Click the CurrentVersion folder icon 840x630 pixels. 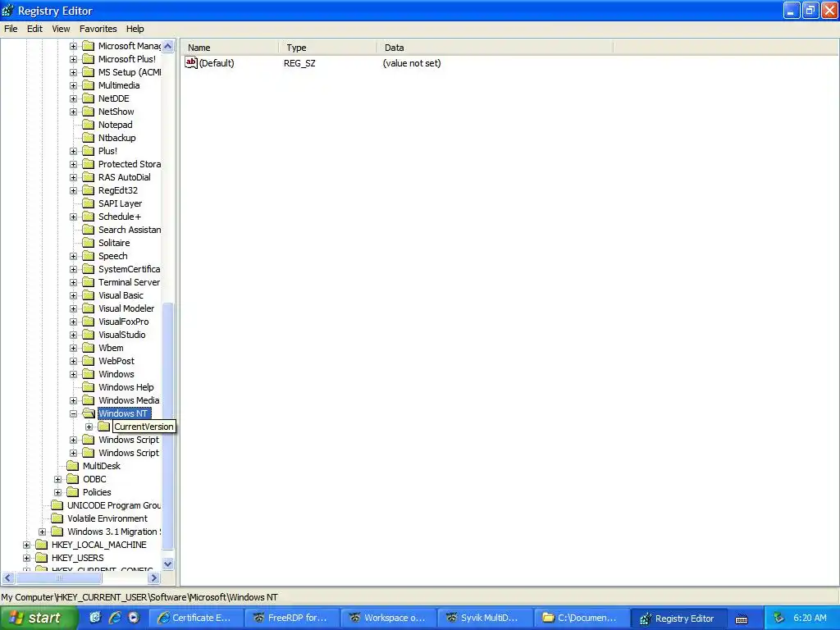pyautogui.click(x=104, y=427)
